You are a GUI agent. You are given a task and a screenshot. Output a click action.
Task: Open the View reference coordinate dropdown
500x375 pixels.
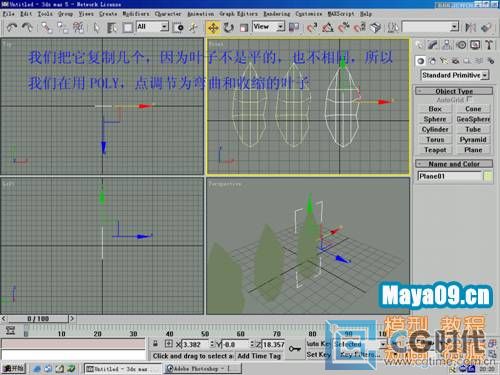269,27
